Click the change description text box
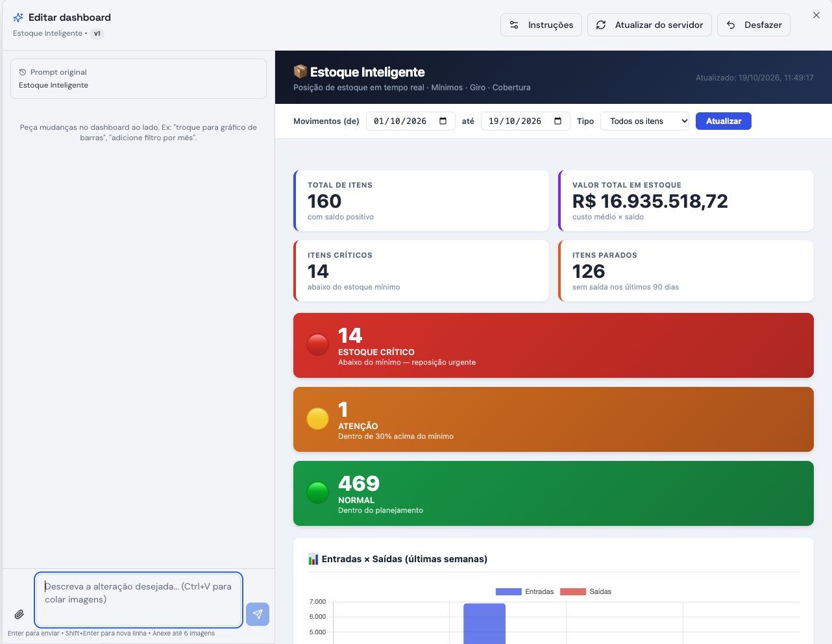The width and height of the screenshot is (832, 644). (x=139, y=600)
